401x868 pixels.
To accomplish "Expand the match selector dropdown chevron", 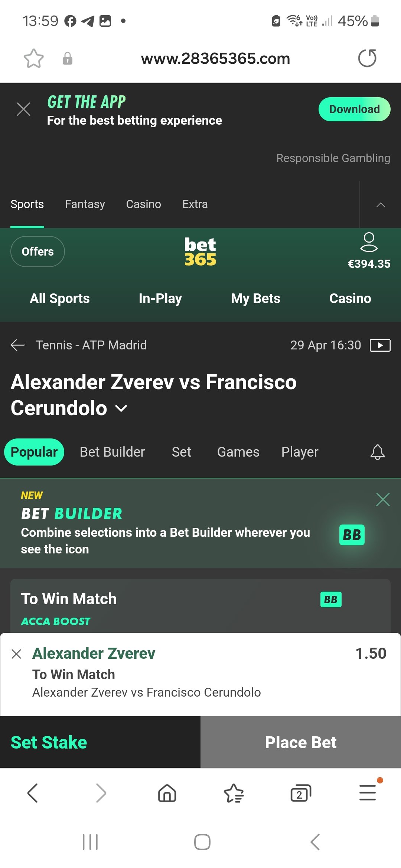I will (x=121, y=409).
